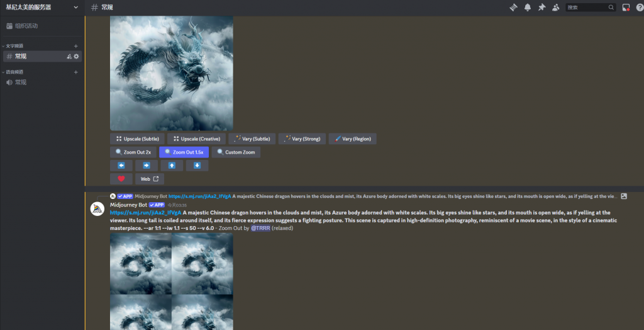Open notification settings bell icon
644x330 pixels.
(528, 8)
